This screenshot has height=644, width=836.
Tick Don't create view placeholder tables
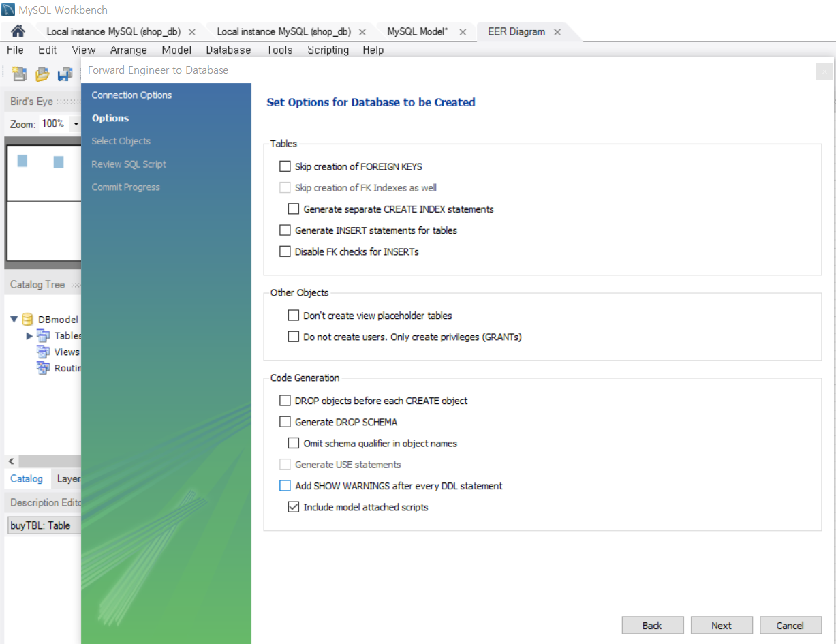coord(294,316)
